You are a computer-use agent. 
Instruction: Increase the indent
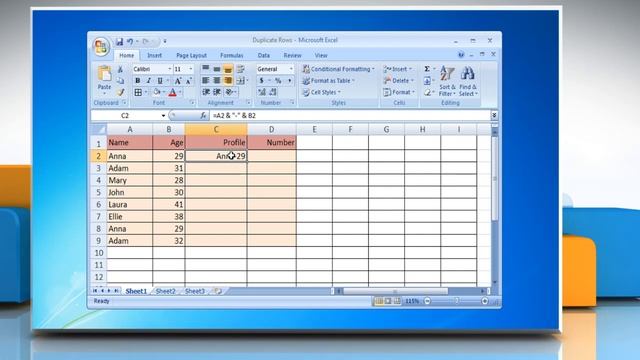click(x=217, y=92)
